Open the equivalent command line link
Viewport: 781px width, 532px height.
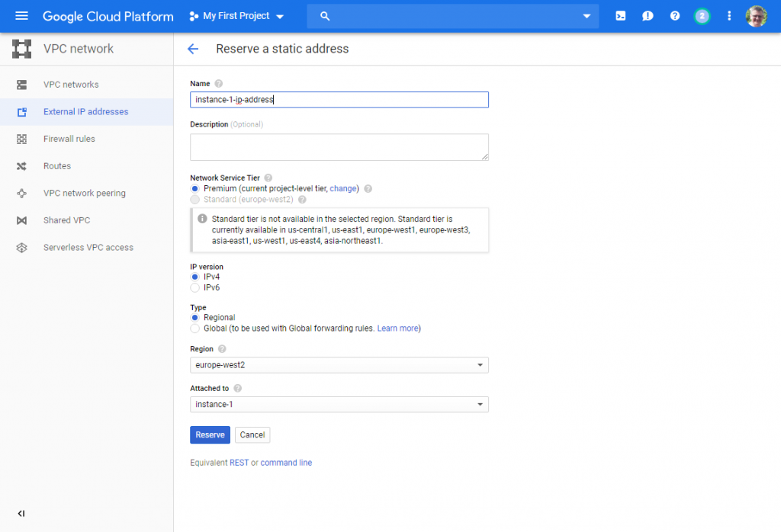click(x=286, y=463)
